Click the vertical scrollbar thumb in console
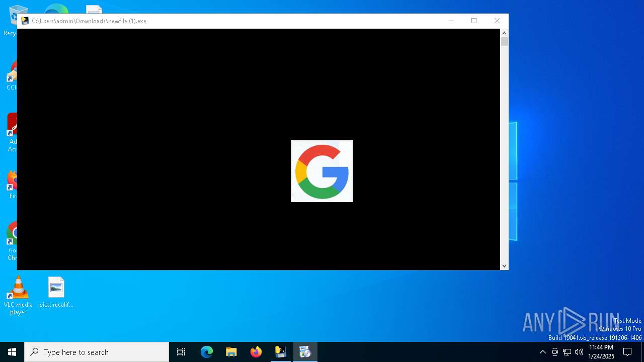This screenshot has width=644, height=362. coord(504,42)
